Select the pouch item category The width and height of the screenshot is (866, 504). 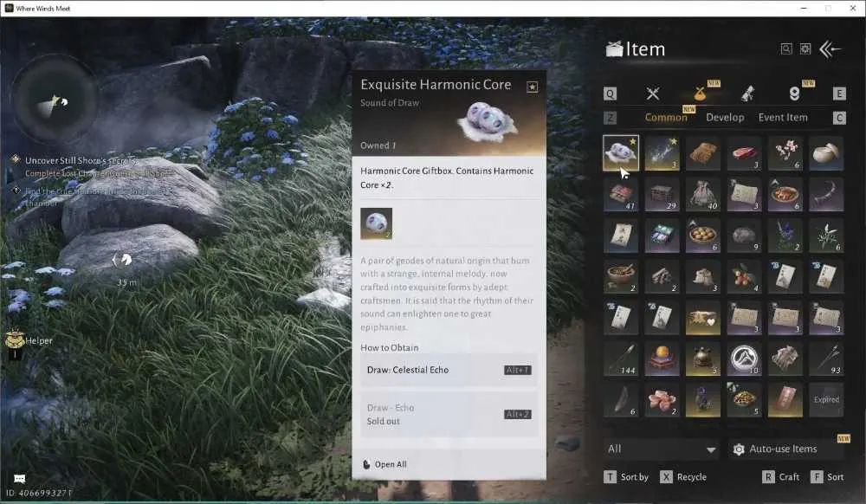[x=700, y=94]
